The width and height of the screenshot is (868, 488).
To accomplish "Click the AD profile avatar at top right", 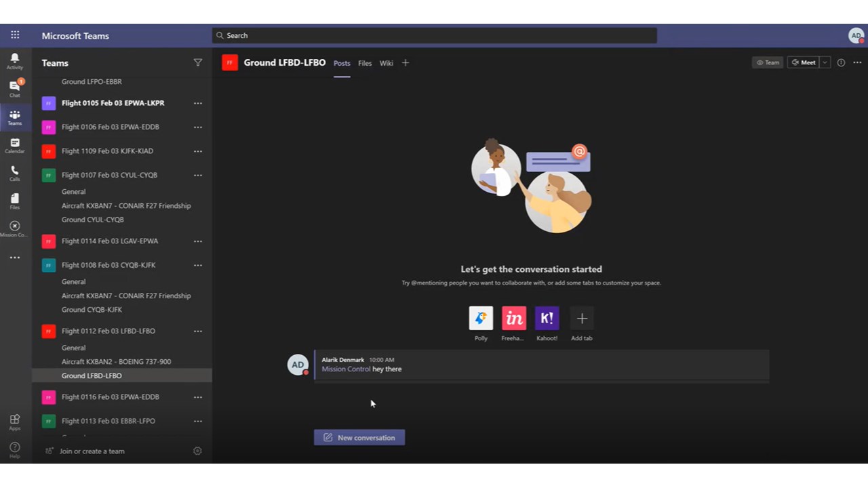I will pyautogui.click(x=856, y=35).
